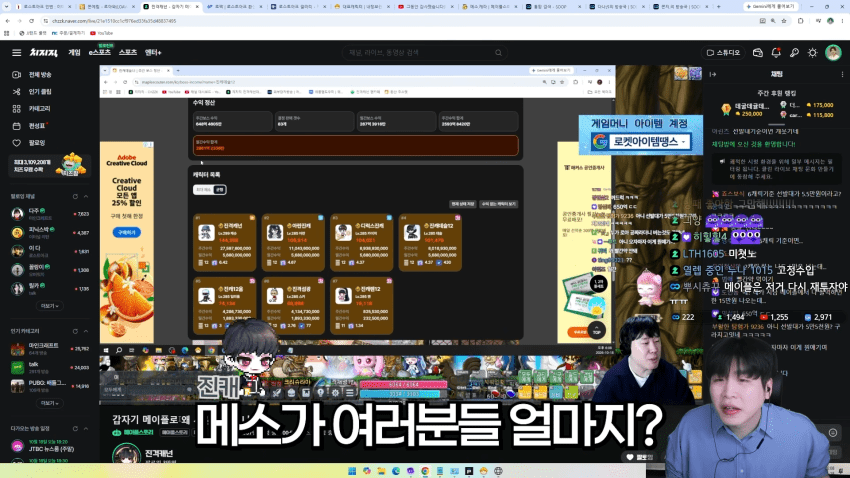Toggle the light/dark theme sun icon

click(813, 53)
